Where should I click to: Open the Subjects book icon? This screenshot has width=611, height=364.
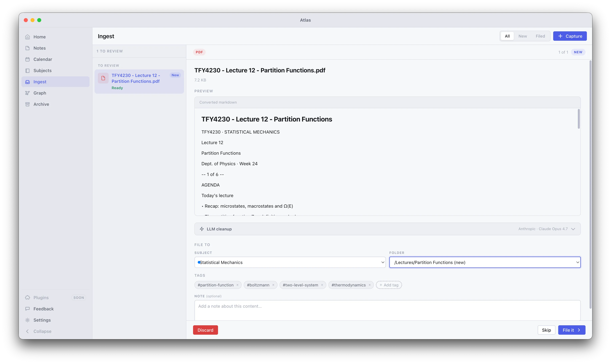27,71
